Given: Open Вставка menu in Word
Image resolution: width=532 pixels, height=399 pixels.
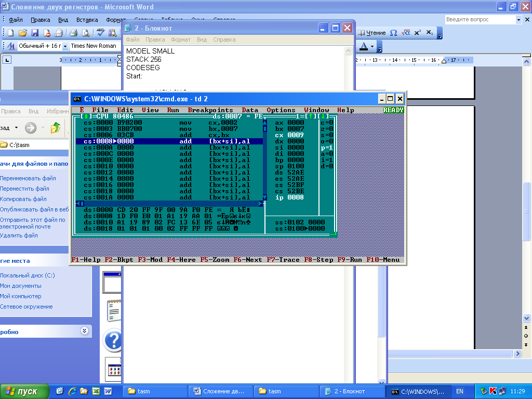Looking at the screenshot, I should coord(87,20).
